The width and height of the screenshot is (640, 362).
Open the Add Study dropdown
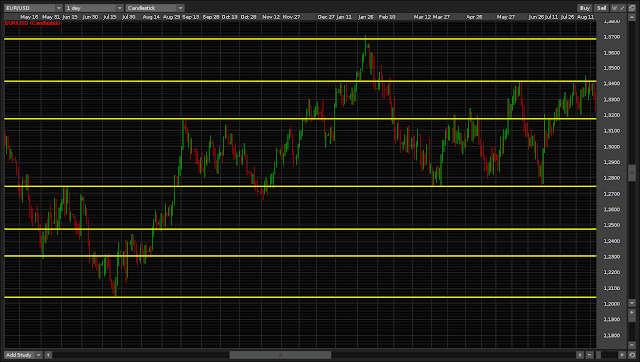(23, 355)
